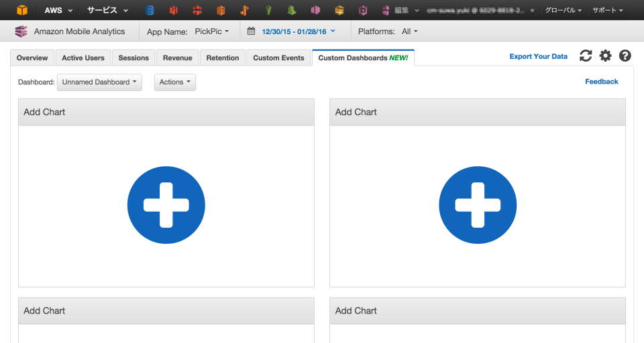The height and width of the screenshot is (343, 644).
Task: Switch to the Custom Events tab
Action: [x=278, y=58]
